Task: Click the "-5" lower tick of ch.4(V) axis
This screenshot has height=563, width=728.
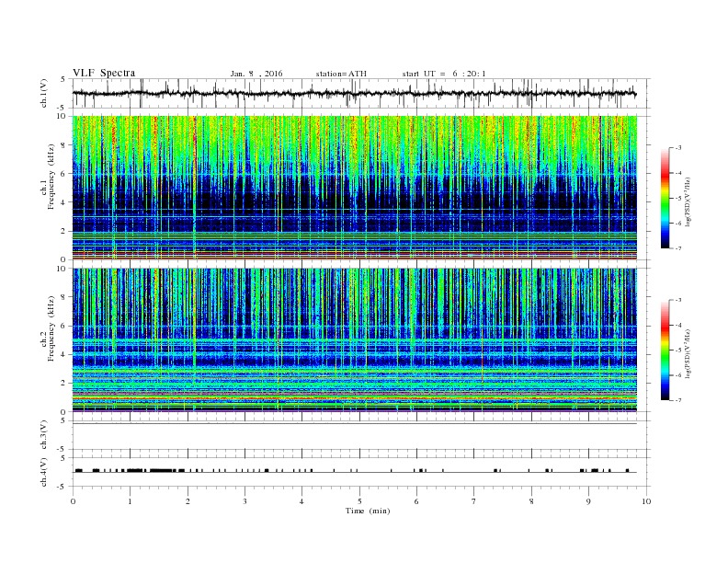Action: (x=63, y=487)
